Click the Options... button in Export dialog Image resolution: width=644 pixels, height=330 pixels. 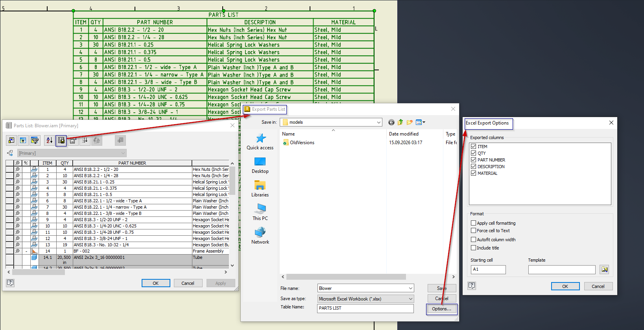click(x=441, y=309)
